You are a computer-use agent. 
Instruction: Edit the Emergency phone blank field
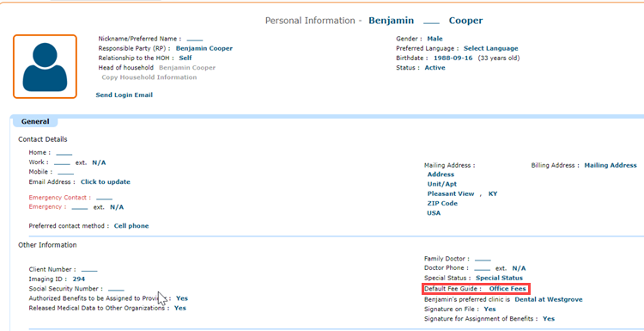(80, 207)
